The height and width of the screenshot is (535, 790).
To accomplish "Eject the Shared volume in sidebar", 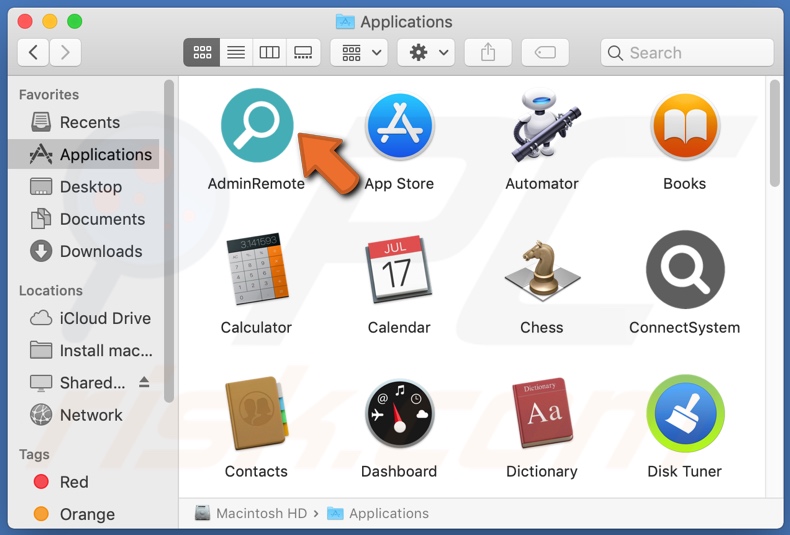I will pyautogui.click(x=144, y=382).
